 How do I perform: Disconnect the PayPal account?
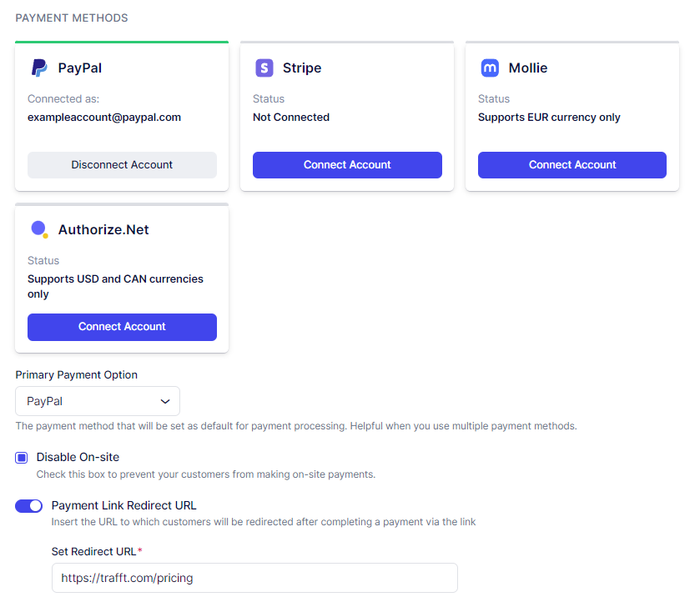pyautogui.click(x=122, y=165)
